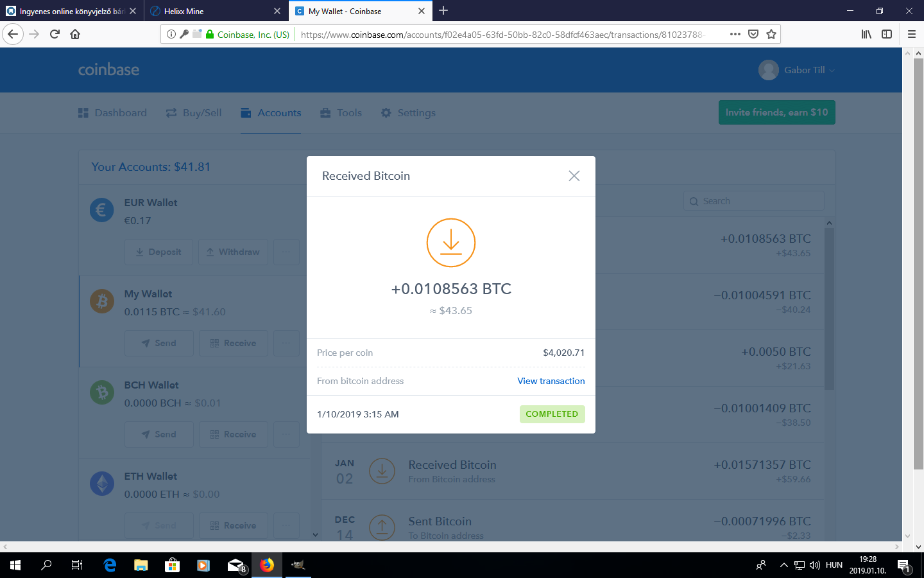Open more options for My Wallet

click(x=286, y=344)
